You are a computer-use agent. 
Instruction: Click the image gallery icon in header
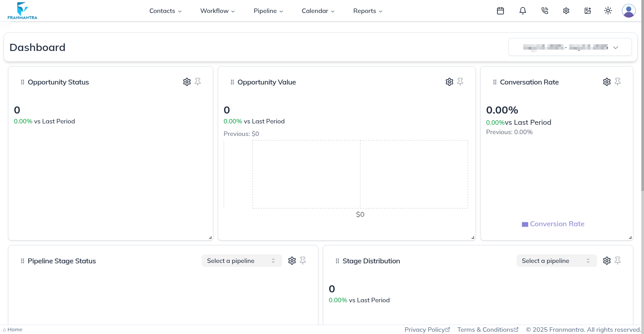point(588,11)
